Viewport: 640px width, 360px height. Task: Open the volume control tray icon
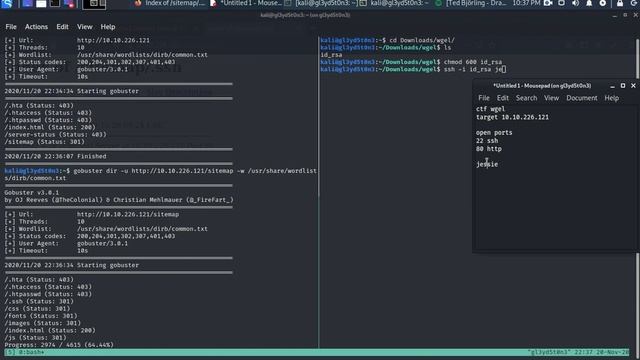point(576,3)
